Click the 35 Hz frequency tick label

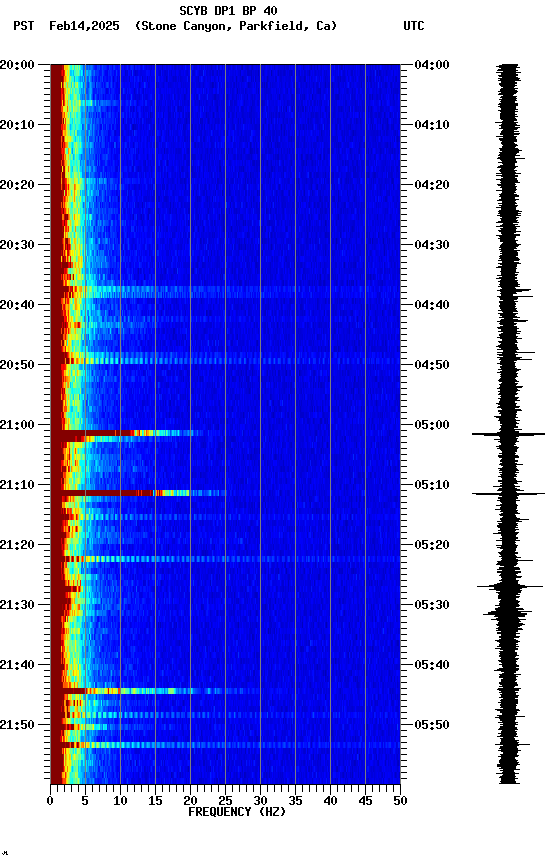(295, 801)
